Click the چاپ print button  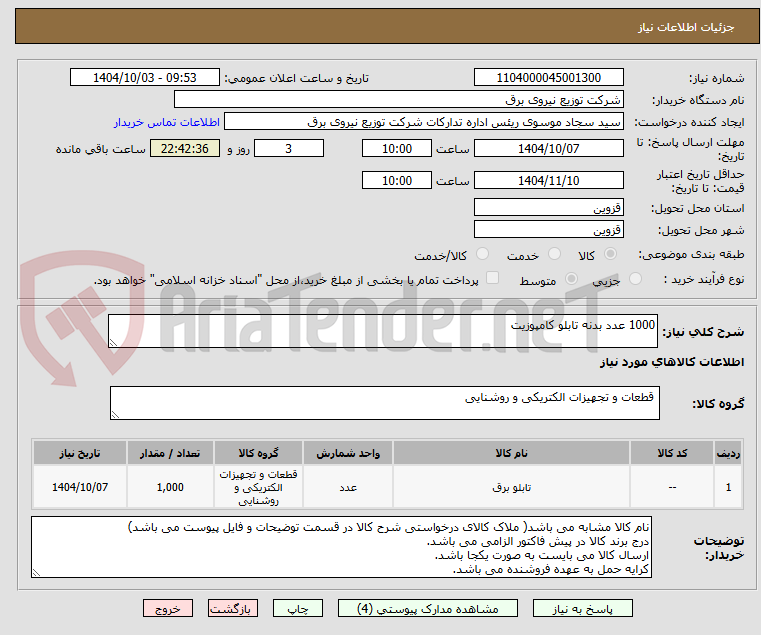click(x=298, y=608)
